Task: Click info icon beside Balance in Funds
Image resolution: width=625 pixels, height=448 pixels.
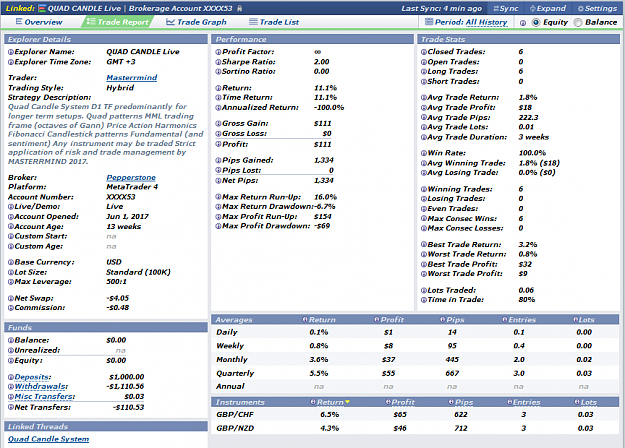Action: 11,340
